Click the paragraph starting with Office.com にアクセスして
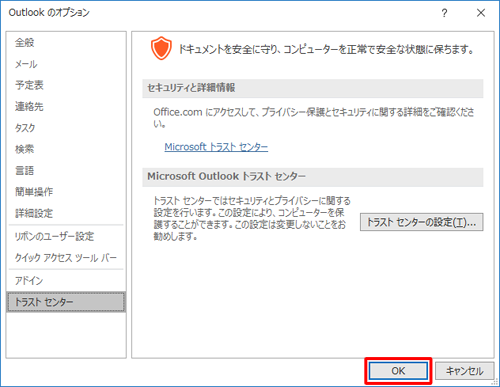This screenshot has height=387, width=500. [x=314, y=118]
